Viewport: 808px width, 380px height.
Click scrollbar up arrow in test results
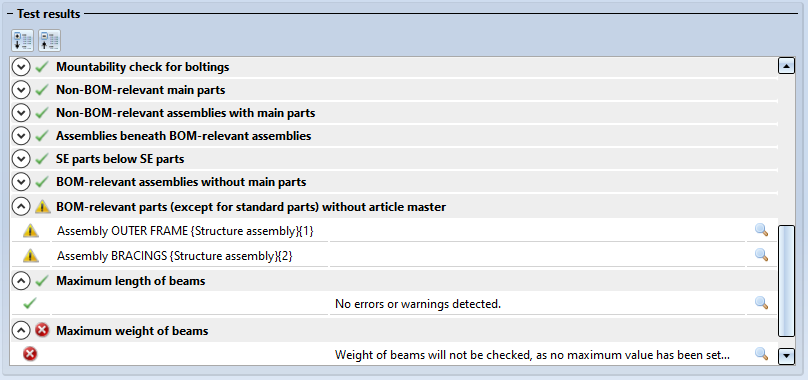click(x=786, y=66)
